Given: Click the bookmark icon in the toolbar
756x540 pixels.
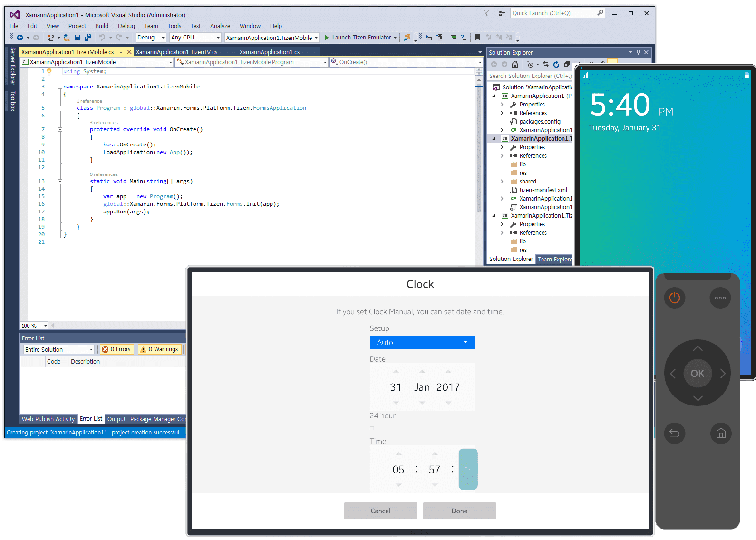Looking at the screenshot, I should point(477,38).
